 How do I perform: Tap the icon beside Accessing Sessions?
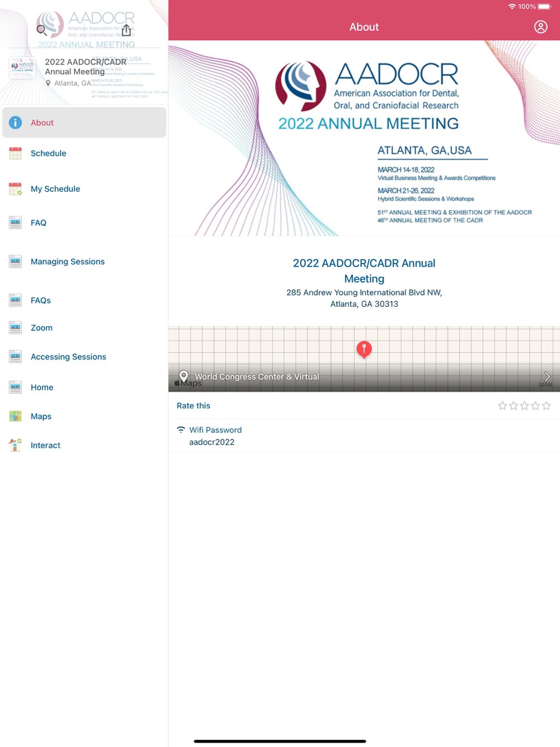(16, 357)
